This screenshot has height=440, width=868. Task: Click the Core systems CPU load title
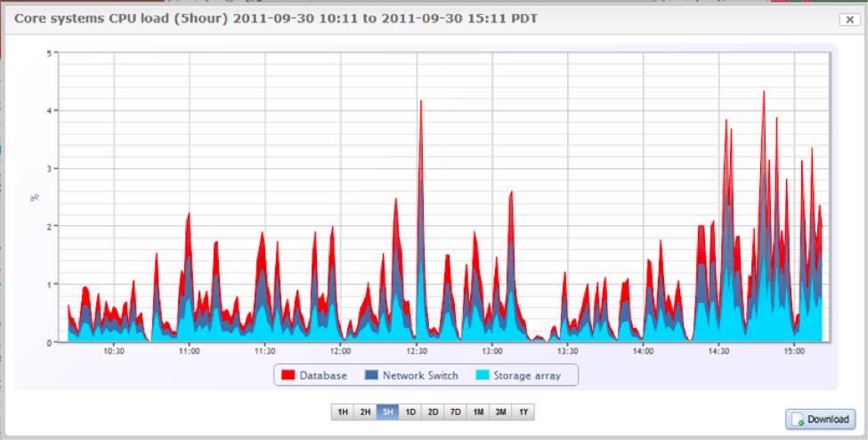coord(276,19)
